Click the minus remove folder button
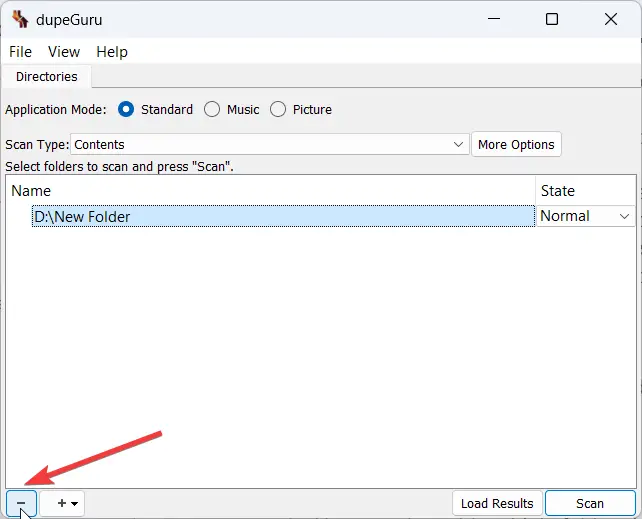Viewport: 642px width, 519px height. point(21,503)
